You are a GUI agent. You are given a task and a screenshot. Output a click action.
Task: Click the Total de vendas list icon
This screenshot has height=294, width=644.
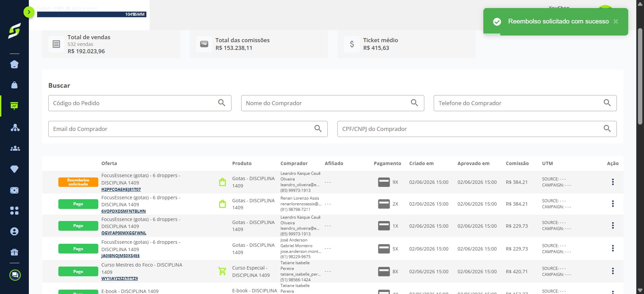56,44
